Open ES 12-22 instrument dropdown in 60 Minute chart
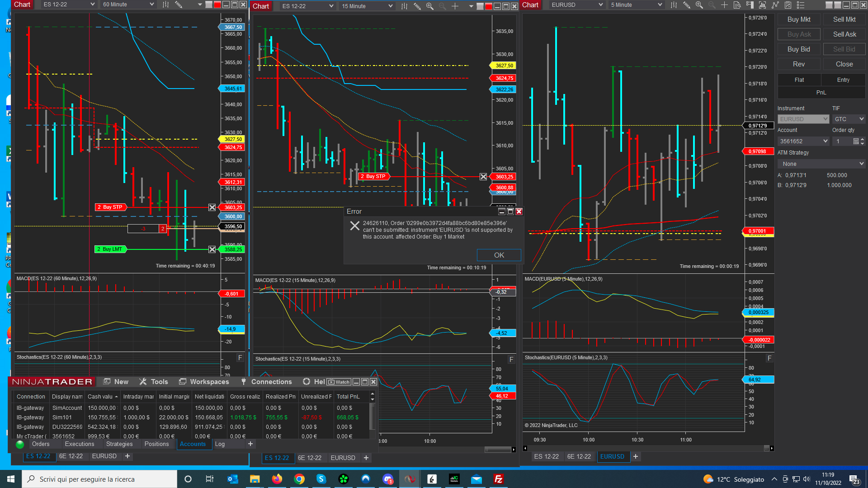 coord(69,5)
